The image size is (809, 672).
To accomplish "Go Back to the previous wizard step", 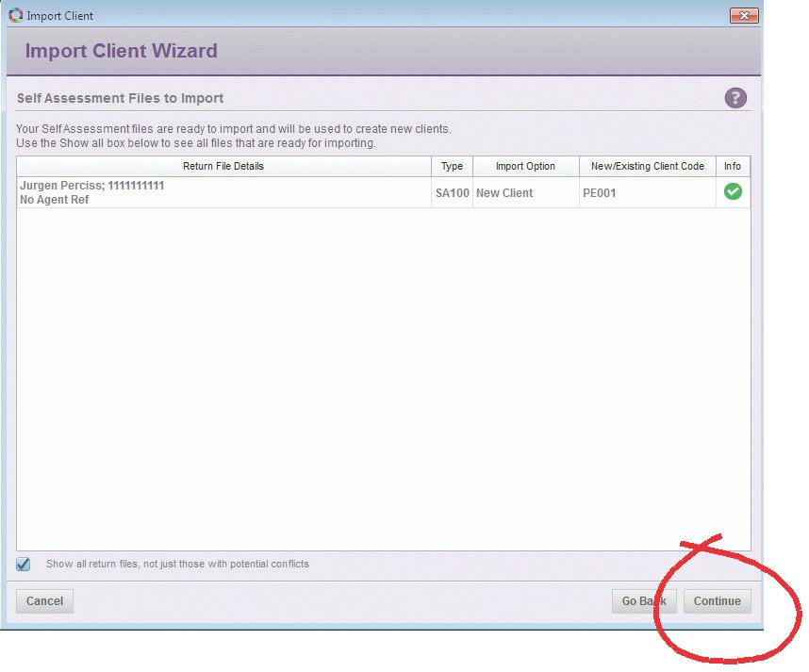I will point(643,601).
